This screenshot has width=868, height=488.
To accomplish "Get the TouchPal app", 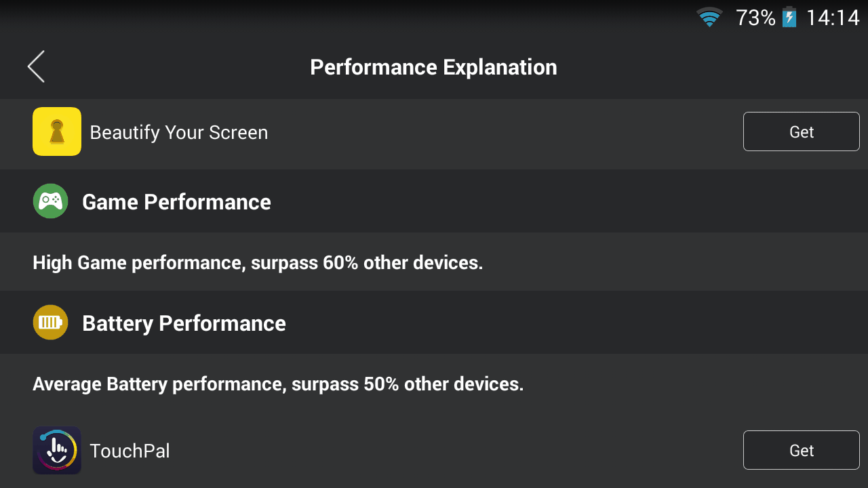I will point(802,450).
